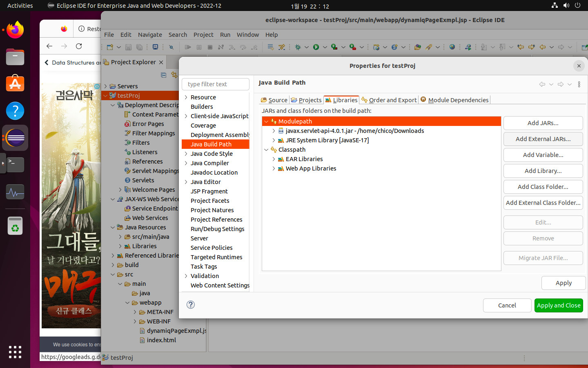Click the Add Variable... button
The height and width of the screenshot is (368, 588).
click(x=543, y=155)
